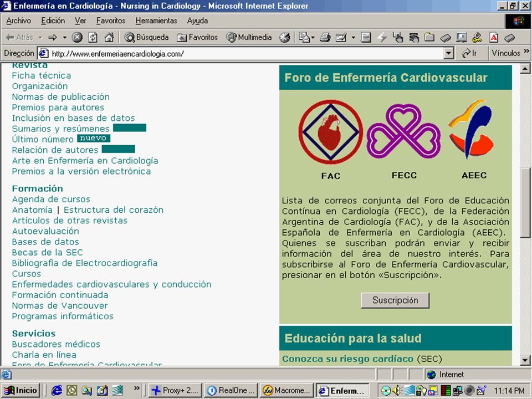This screenshot has width=532, height=399.
Task: Click the Edit page toolbar icon
Action: 341,37
